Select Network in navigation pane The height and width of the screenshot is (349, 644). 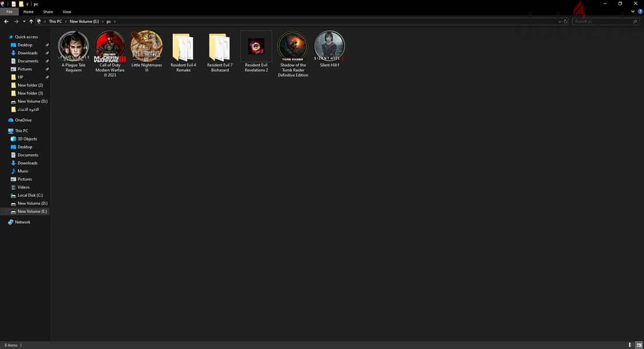tap(23, 222)
